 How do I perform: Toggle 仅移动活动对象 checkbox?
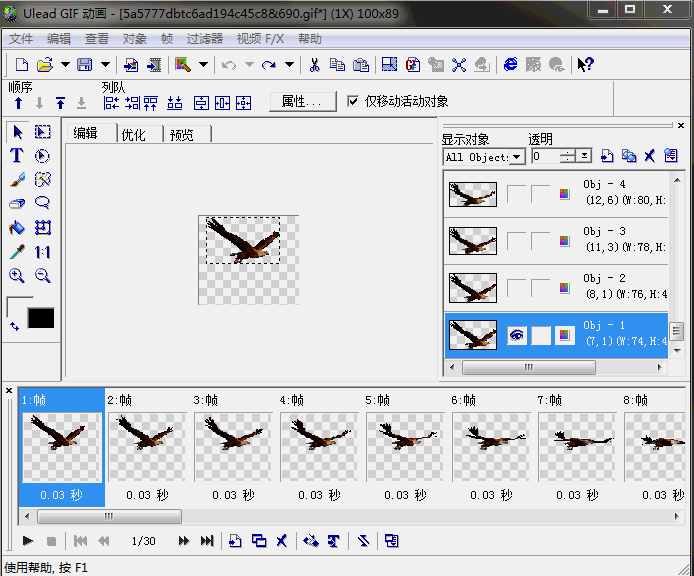click(353, 101)
